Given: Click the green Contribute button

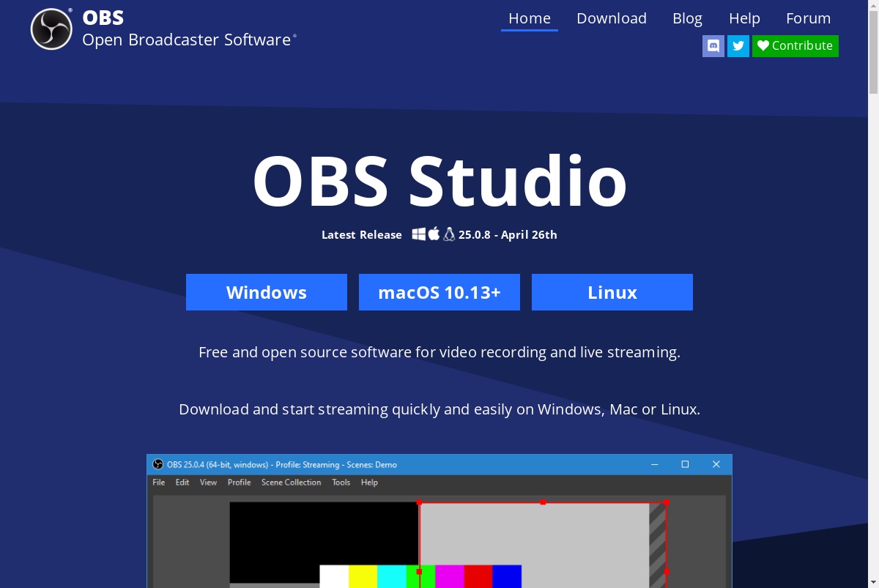Looking at the screenshot, I should tap(795, 46).
